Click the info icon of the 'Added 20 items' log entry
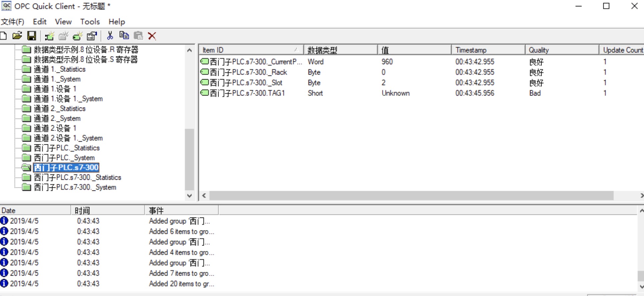 click(x=4, y=283)
